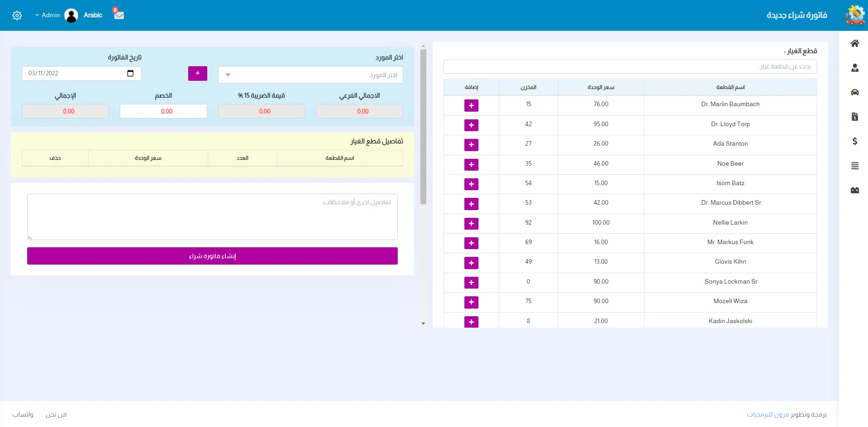The height and width of the screenshot is (427, 868).
Task: Click the car icon in sidebar
Action: (854, 93)
